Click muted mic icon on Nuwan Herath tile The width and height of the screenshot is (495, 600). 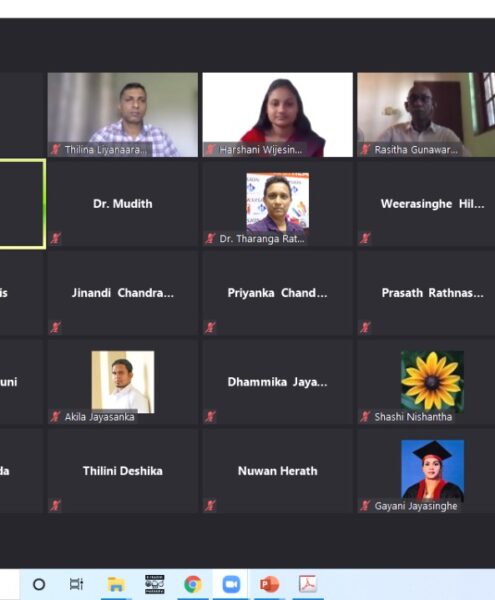click(x=210, y=505)
